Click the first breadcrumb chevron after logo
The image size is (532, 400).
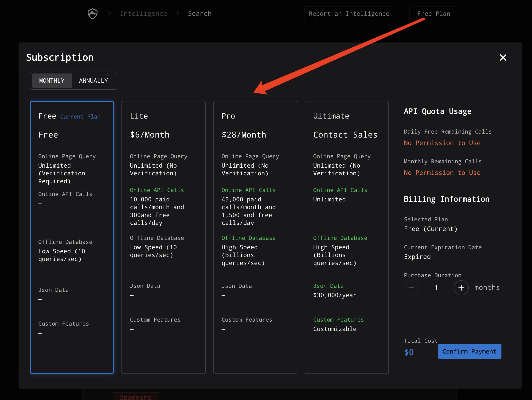coord(110,13)
